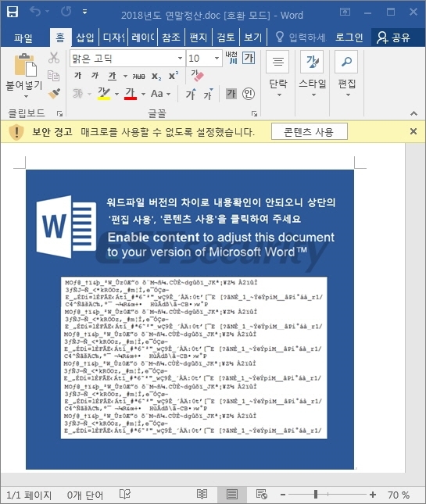Open the 참조 (References) tab
The height and width of the screenshot is (504, 426).
(171, 38)
